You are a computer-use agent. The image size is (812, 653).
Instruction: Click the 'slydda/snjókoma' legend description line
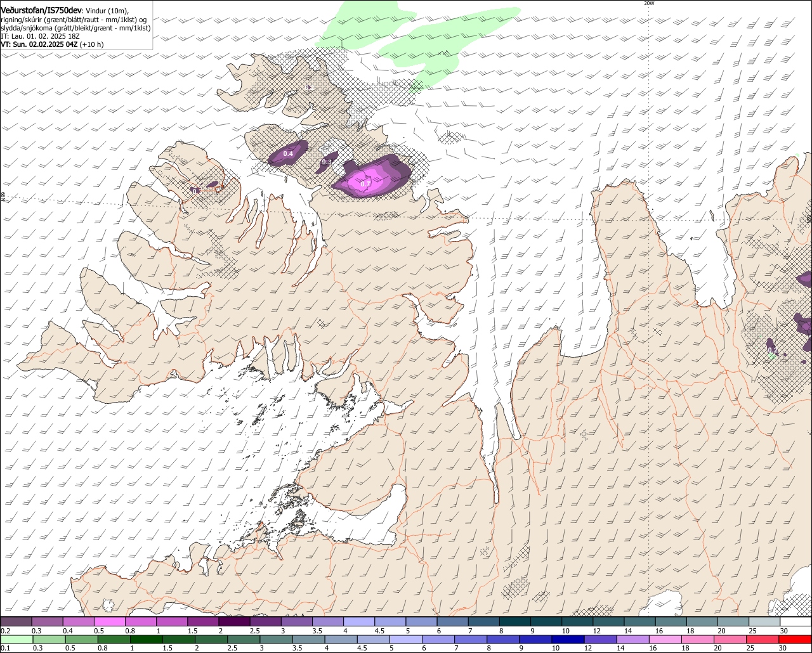pos(75,28)
